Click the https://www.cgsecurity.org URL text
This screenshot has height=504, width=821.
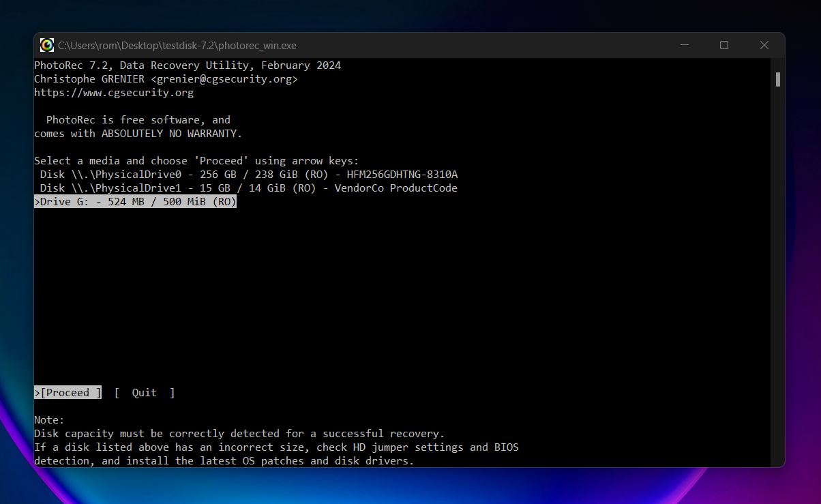click(114, 93)
